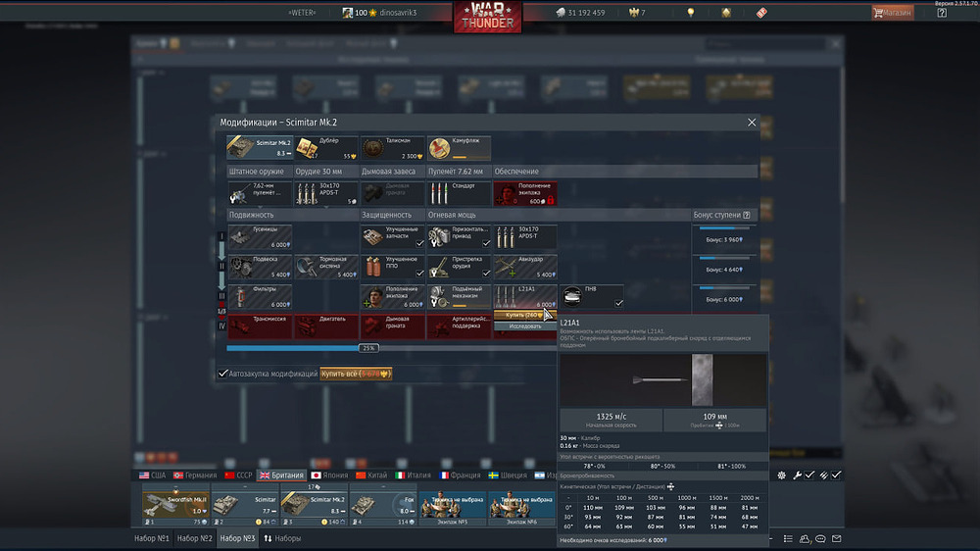
Task: Open the Наборы presets switcher
Action: tap(282, 538)
